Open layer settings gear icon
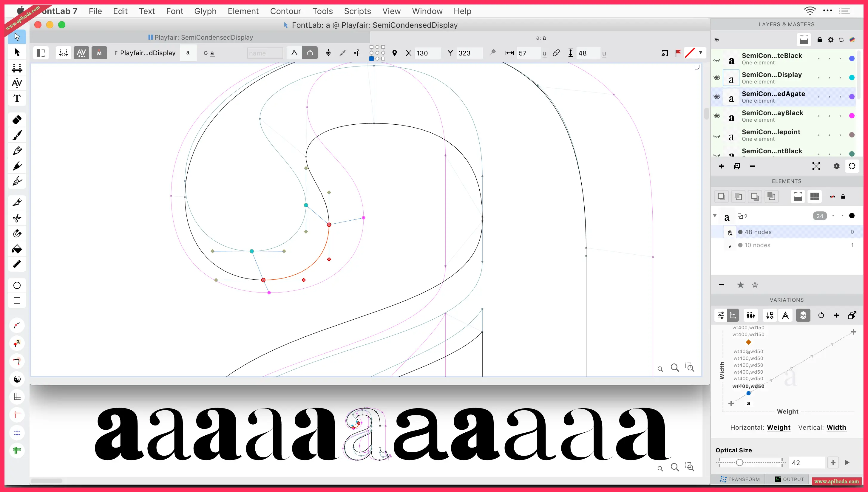The width and height of the screenshot is (868, 492). (x=830, y=40)
